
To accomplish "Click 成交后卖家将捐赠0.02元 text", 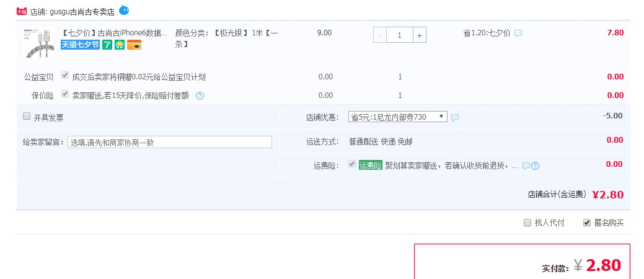I will tap(138, 77).
